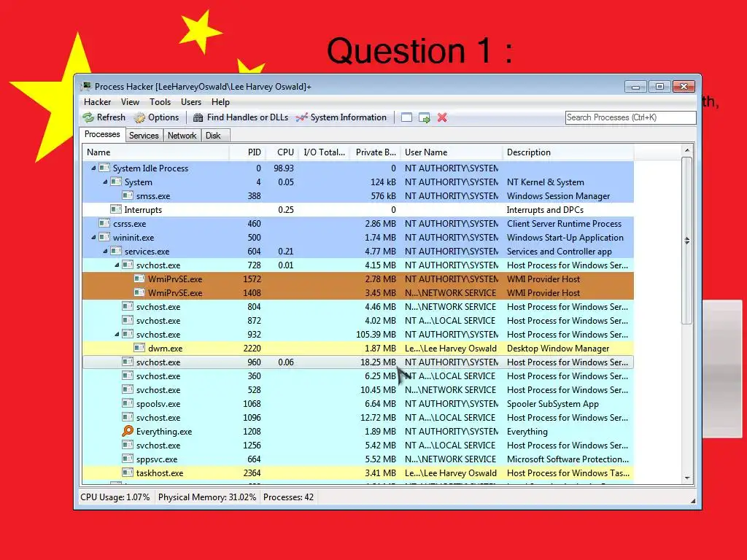This screenshot has width=747, height=560.
Task: Click the 98.93 CPU value cell
Action: point(284,168)
